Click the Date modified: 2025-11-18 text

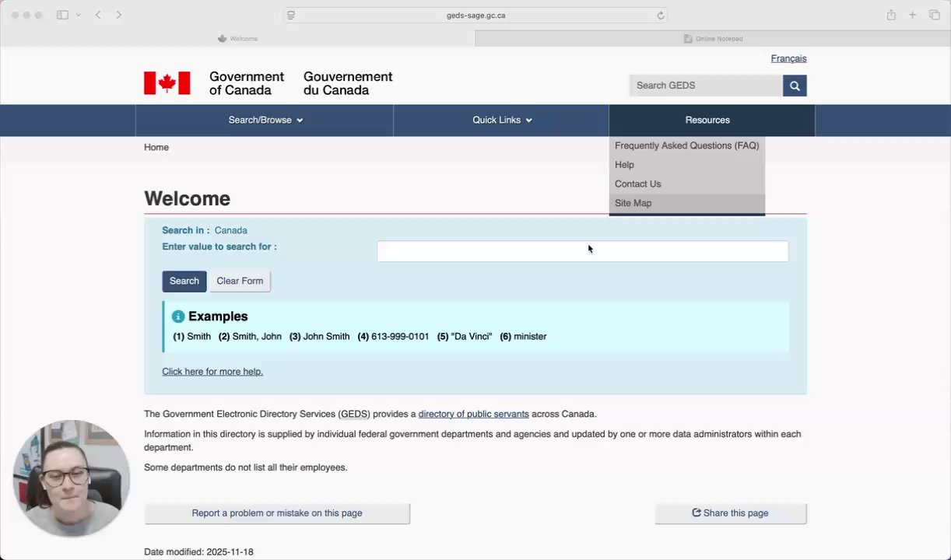click(198, 552)
